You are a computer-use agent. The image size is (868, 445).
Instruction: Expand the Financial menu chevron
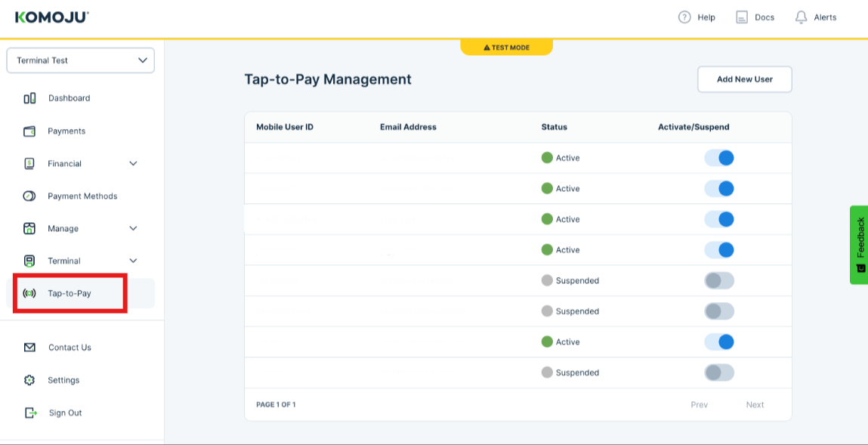(134, 164)
